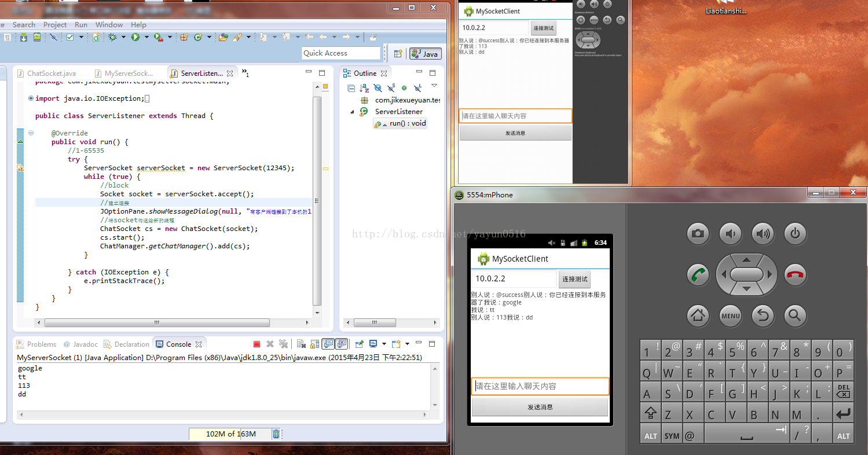Click the Home hardware button on 5554:mPhone
The width and height of the screenshot is (868, 455).
click(x=698, y=315)
